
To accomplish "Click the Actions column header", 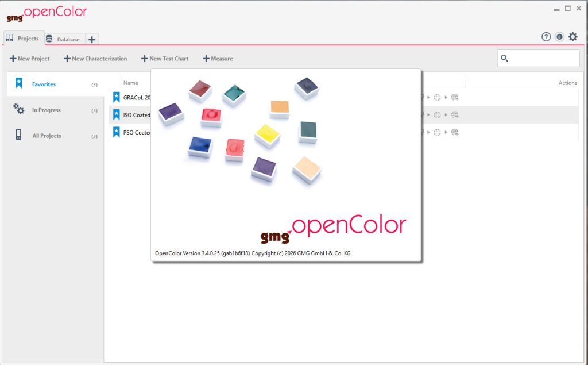I will pyautogui.click(x=567, y=83).
